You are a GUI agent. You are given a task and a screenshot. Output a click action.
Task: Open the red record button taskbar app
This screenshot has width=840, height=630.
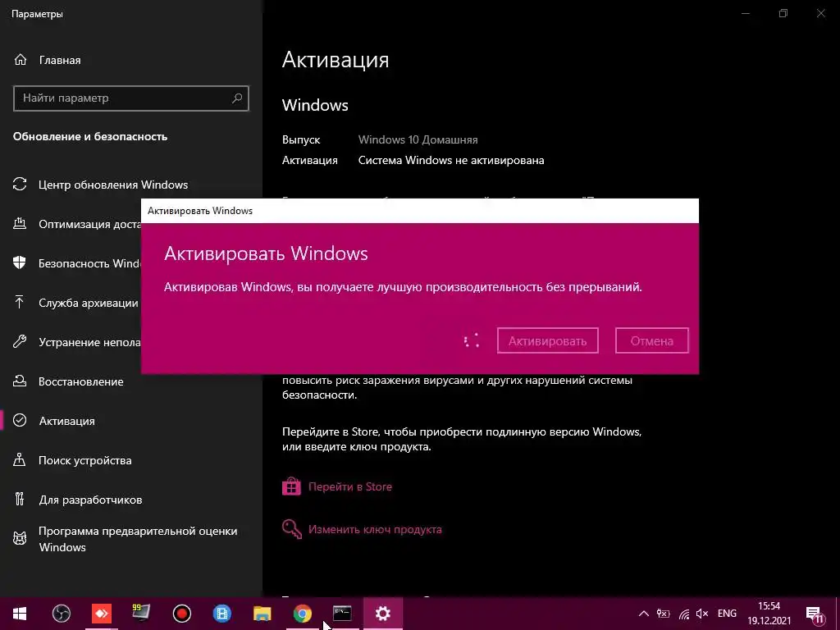coord(181,614)
